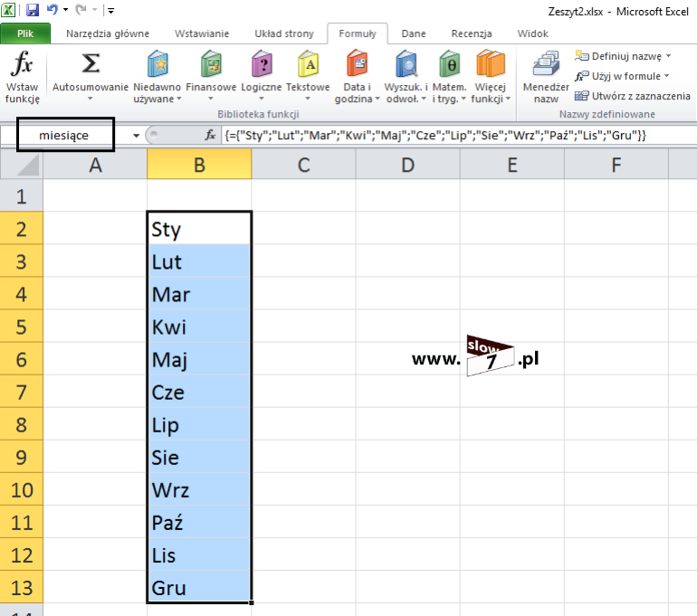Click cell containing Lis
This screenshot has width=697, height=616.
199,555
